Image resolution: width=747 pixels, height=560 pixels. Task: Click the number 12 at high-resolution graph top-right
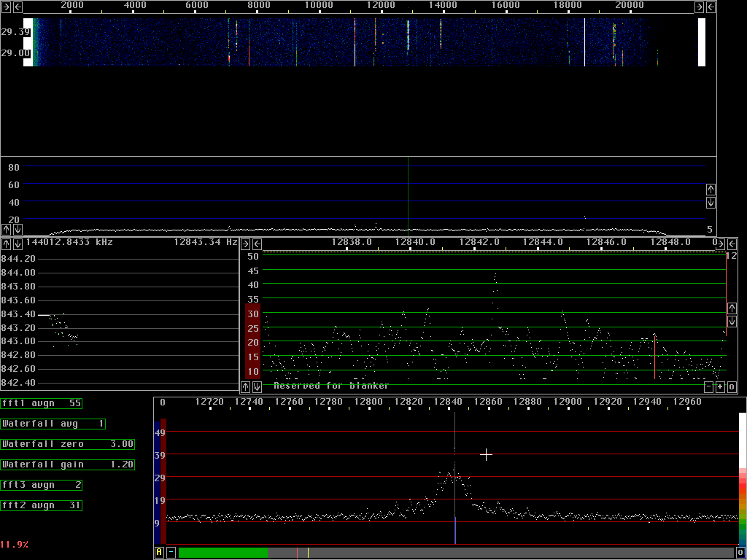point(731,256)
